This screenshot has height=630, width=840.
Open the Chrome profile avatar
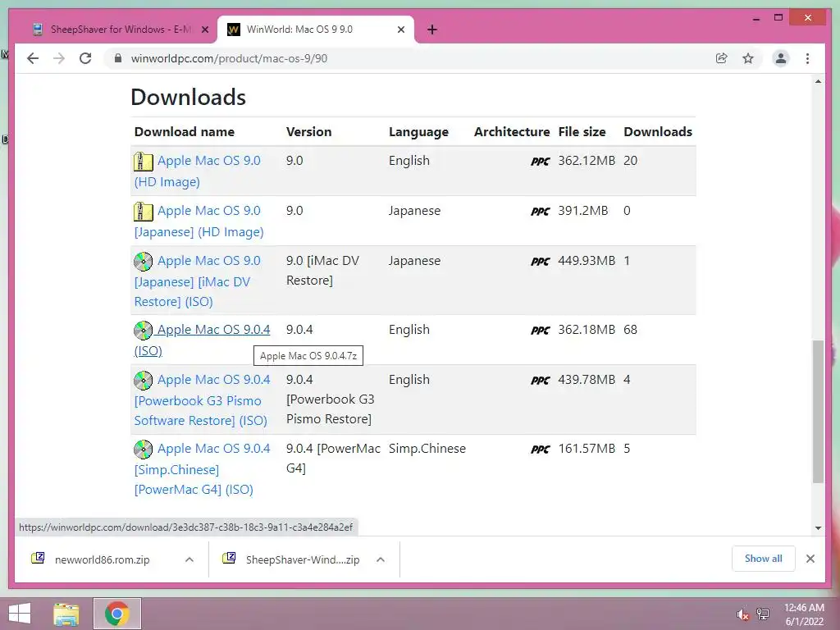(781, 58)
